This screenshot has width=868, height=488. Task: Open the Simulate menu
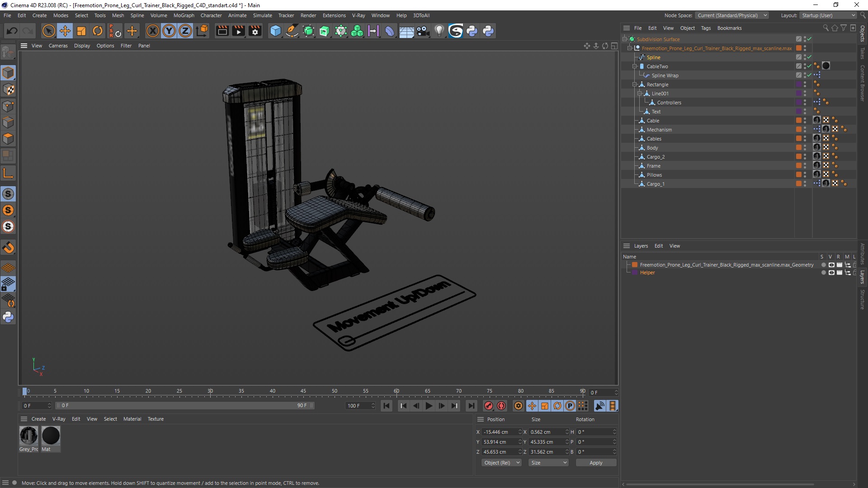[x=262, y=15]
